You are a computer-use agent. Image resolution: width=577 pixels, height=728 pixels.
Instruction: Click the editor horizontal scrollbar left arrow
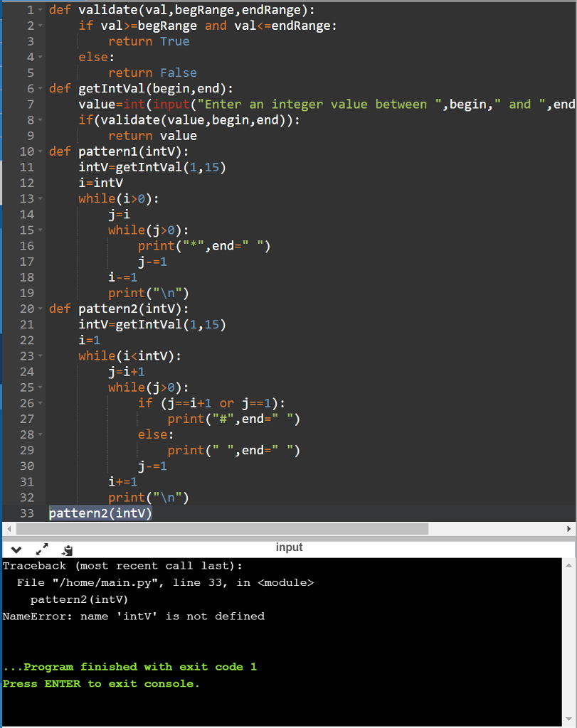point(9,529)
